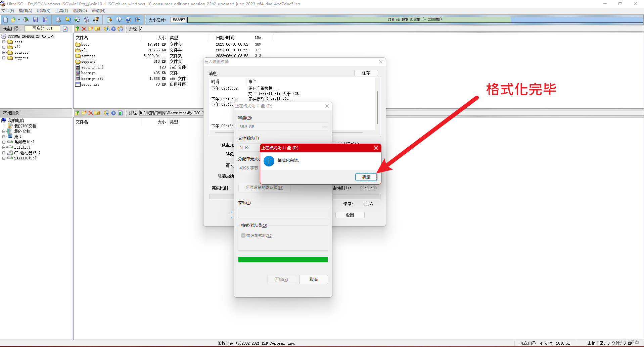Open the arrow next to Open icon
This screenshot has width=644, height=347.
19,20
